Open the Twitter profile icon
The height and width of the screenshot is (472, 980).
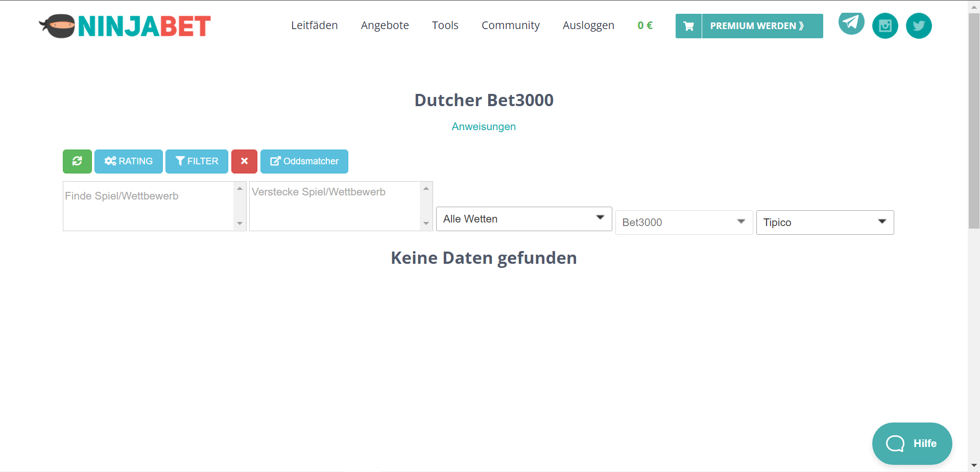click(x=919, y=26)
